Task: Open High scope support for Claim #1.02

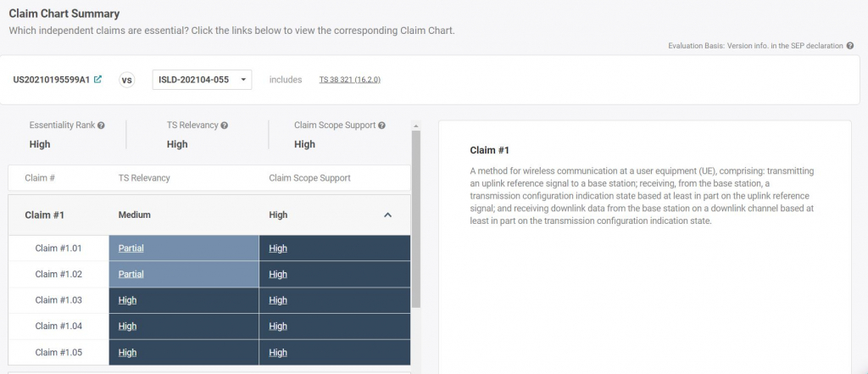Action: click(278, 275)
